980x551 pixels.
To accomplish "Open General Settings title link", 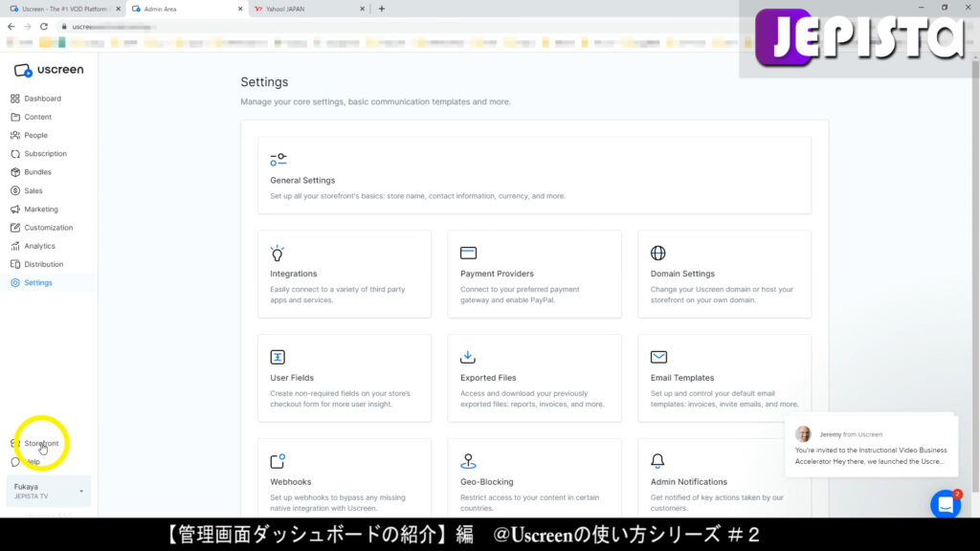I will (x=302, y=181).
